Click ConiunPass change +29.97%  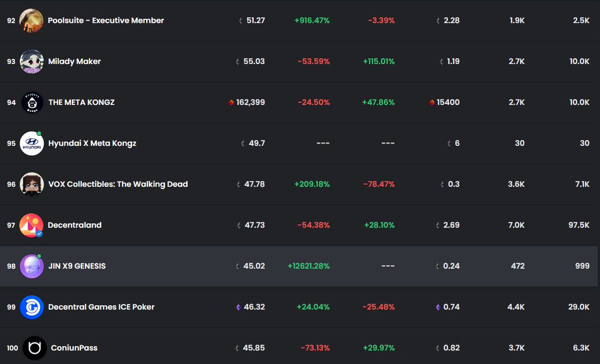click(x=378, y=348)
